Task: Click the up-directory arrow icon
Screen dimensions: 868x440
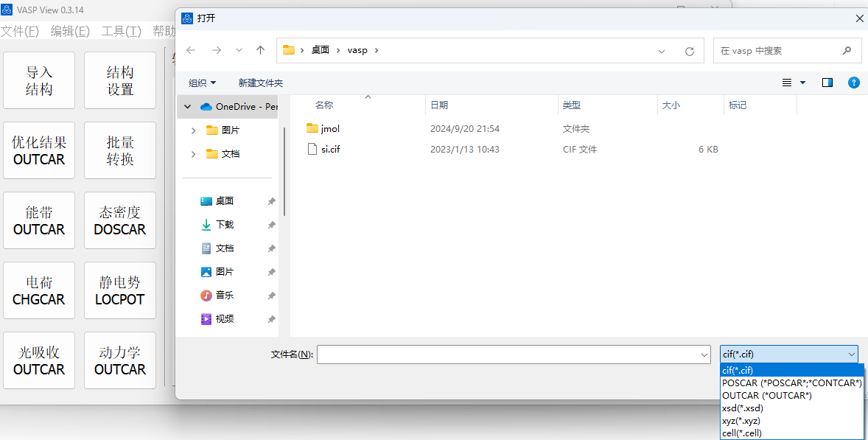Action: coord(260,50)
